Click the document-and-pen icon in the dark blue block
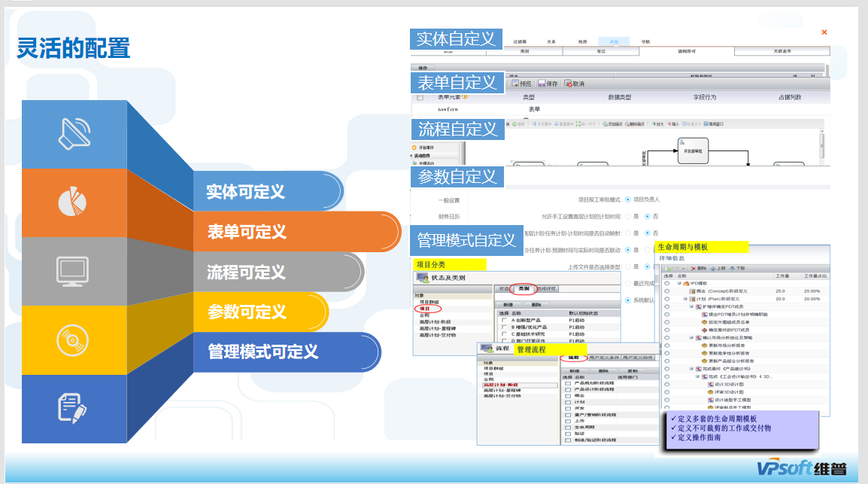 72,409
